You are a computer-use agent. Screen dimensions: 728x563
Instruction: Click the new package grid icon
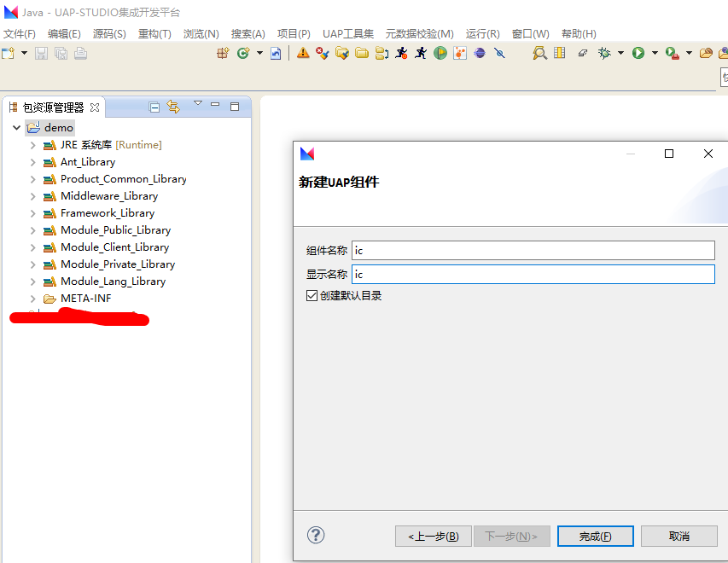pos(223,53)
